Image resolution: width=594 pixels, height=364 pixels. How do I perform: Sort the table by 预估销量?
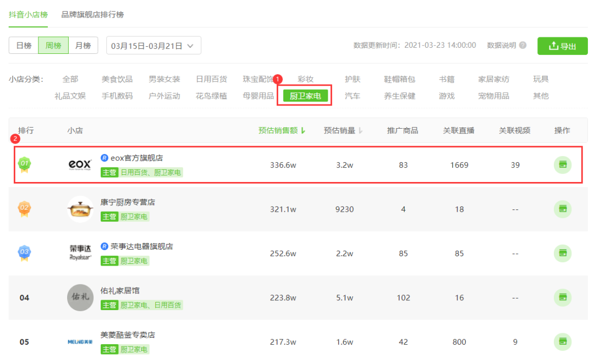click(x=343, y=131)
